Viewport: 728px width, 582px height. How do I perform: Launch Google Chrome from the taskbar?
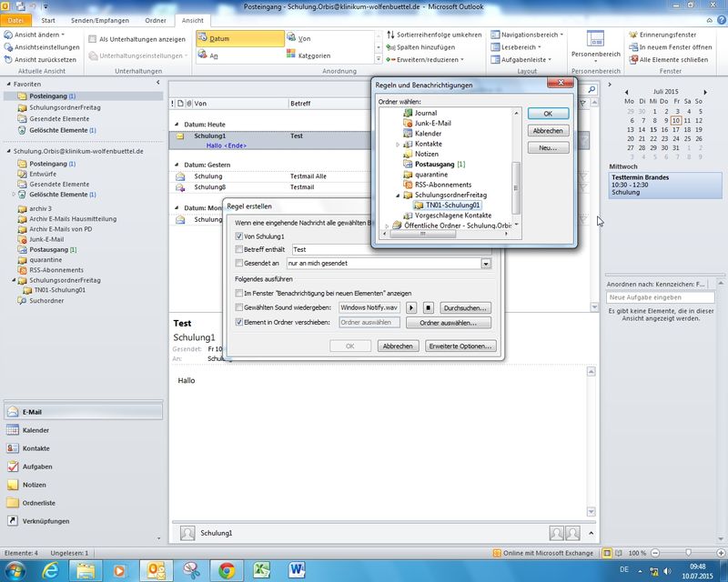(226, 570)
